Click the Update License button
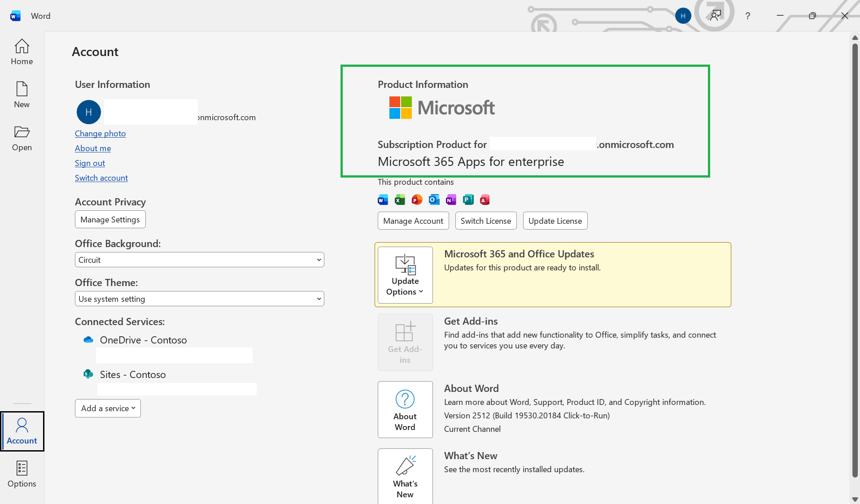Image resolution: width=860 pixels, height=504 pixels. pyautogui.click(x=555, y=221)
